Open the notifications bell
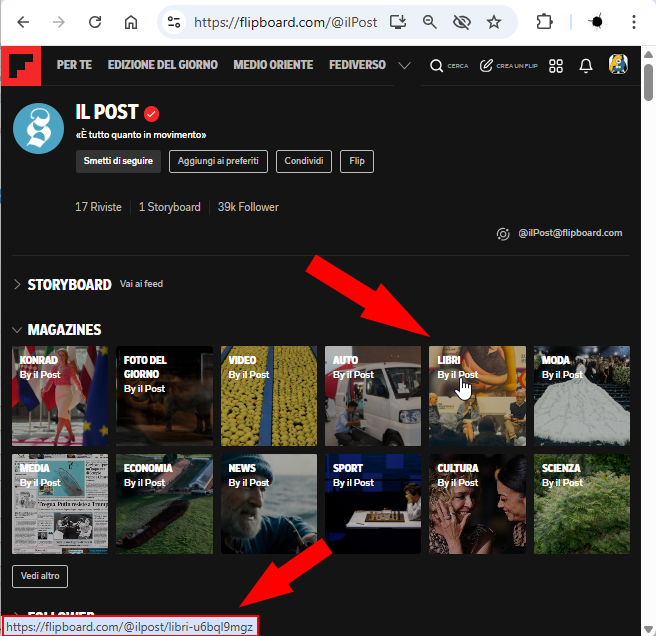656x636 pixels. tap(586, 66)
